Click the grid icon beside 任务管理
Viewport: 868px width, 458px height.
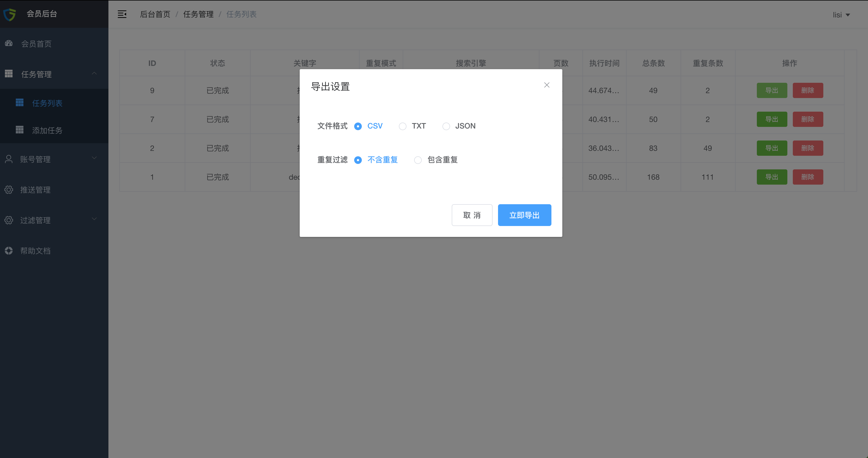coord(9,74)
